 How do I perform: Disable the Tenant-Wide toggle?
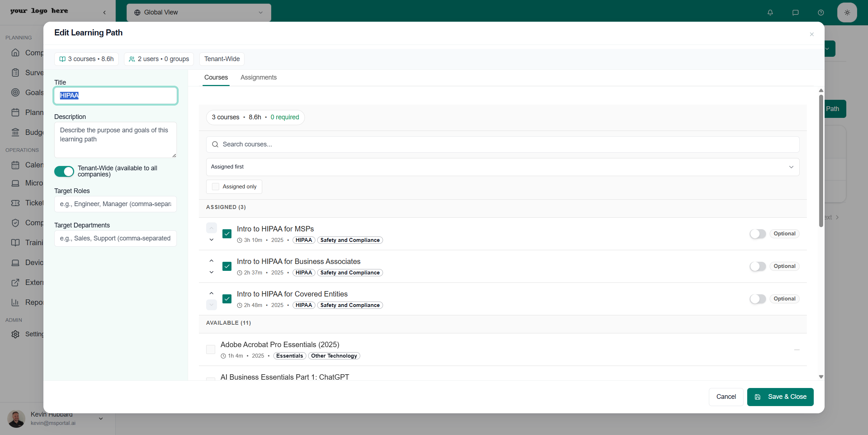click(x=64, y=171)
